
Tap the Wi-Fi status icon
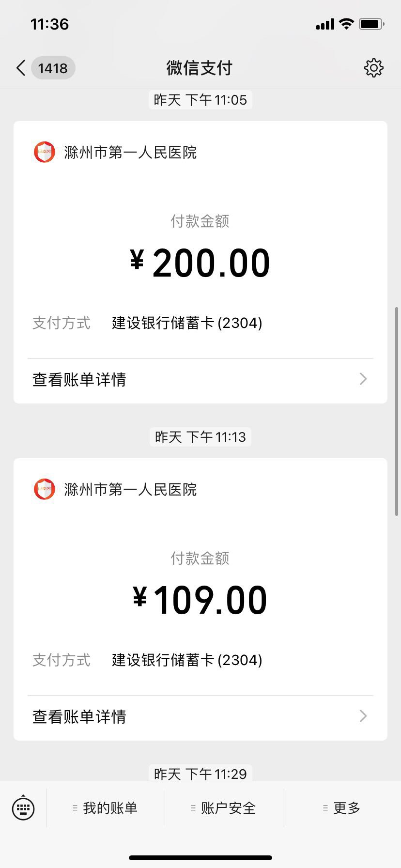tap(346, 24)
